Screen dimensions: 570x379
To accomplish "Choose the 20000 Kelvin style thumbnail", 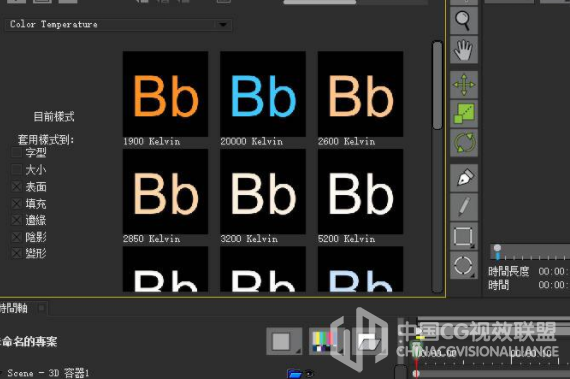I will click(x=262, y=94).
